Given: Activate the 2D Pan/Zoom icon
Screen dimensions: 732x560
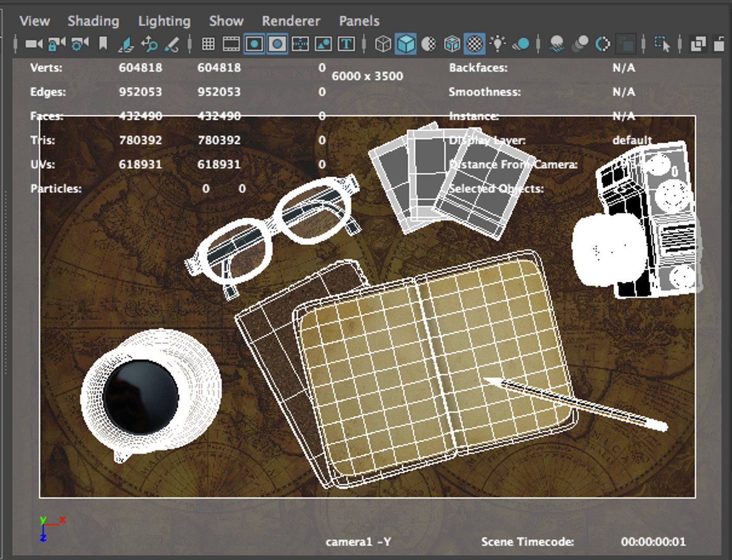Looking at the screenshot, I should point(149,44).
